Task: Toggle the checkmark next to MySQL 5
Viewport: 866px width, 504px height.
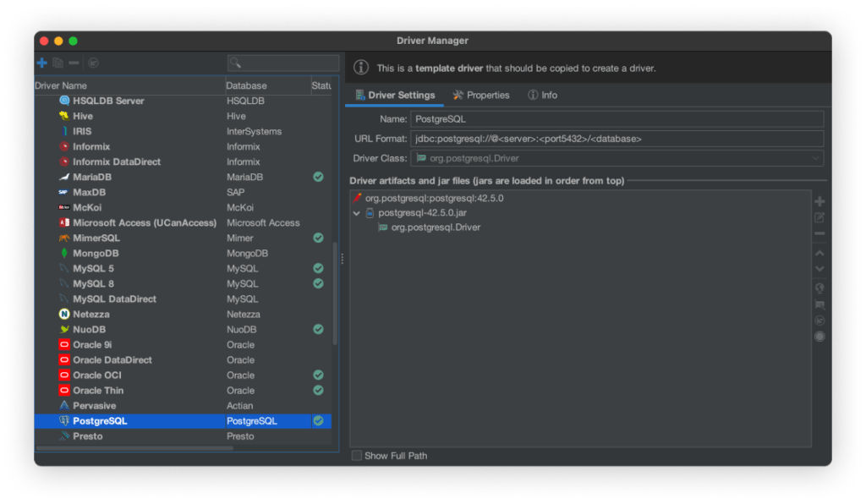Action: pyautogui.click(x=317, y=268)
